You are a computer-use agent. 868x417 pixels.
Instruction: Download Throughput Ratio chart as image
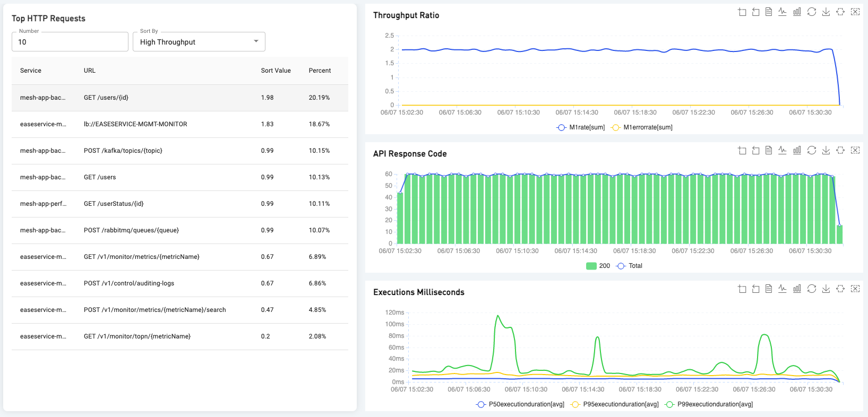click(x=826, y=12)
